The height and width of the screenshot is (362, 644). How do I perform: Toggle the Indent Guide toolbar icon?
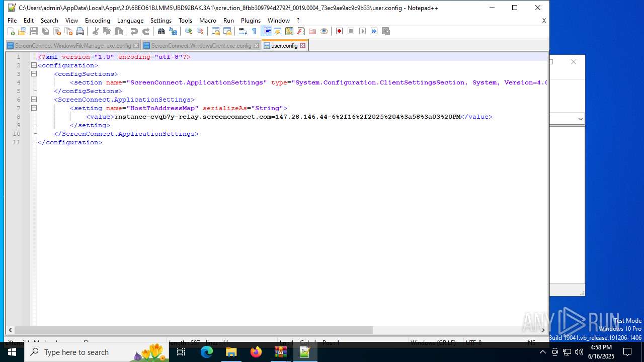pyautogui.click(x=267, y=31)
